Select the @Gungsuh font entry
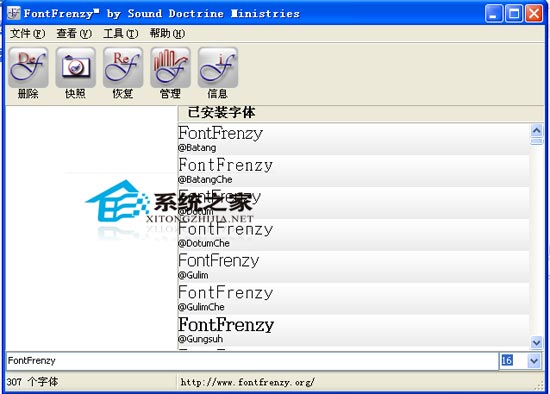 click(x=354, y=330)
